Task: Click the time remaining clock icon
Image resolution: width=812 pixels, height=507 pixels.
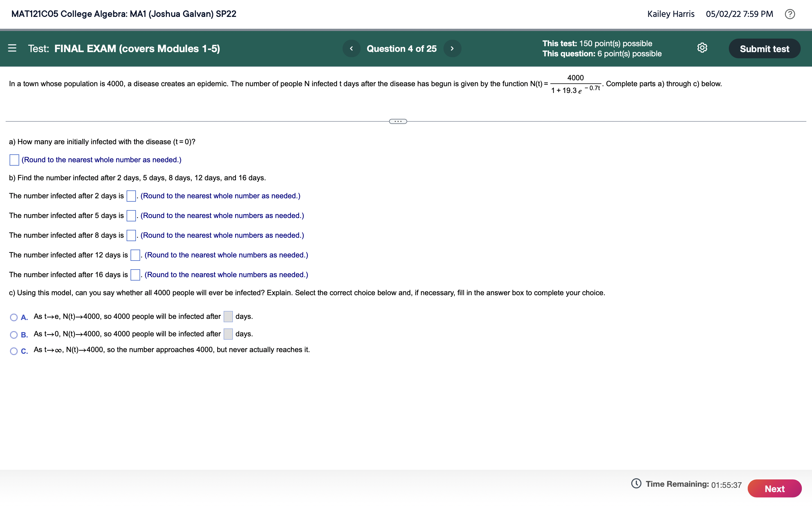Action: [x=636, y=484]
